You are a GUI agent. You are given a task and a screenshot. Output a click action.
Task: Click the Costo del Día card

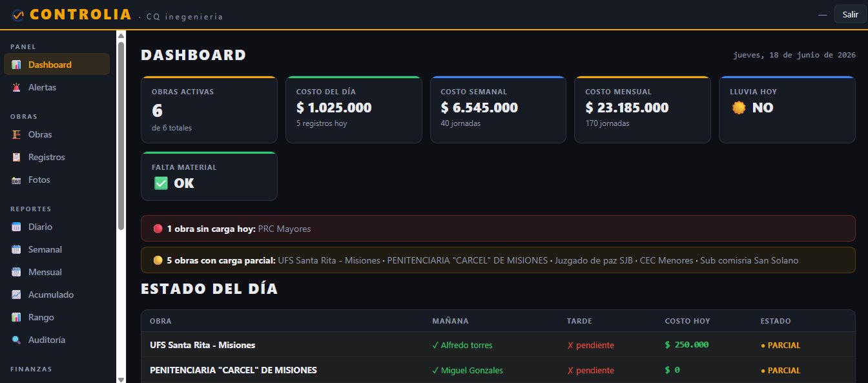(354, 110)
